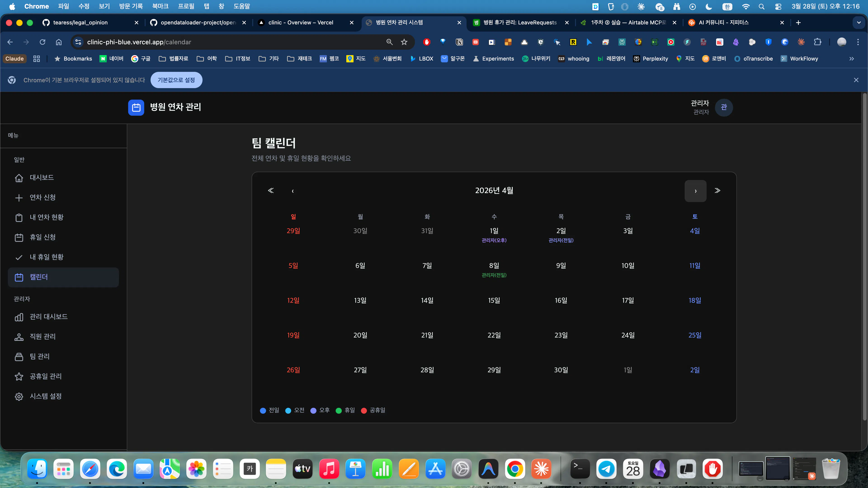Open the 관리자(전일) entry on April 8
Viewport: 868px width, 488px height.
(494, 275)
